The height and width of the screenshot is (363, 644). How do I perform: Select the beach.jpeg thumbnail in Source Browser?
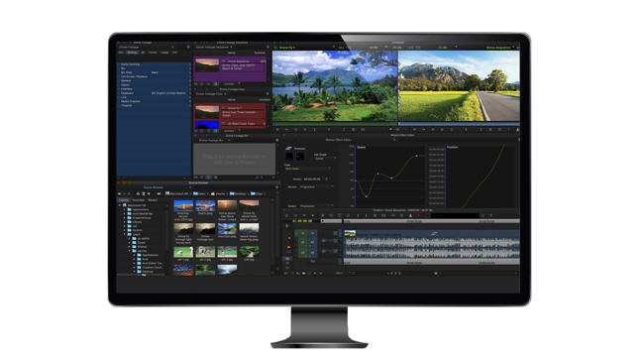[x=205, y=205]
